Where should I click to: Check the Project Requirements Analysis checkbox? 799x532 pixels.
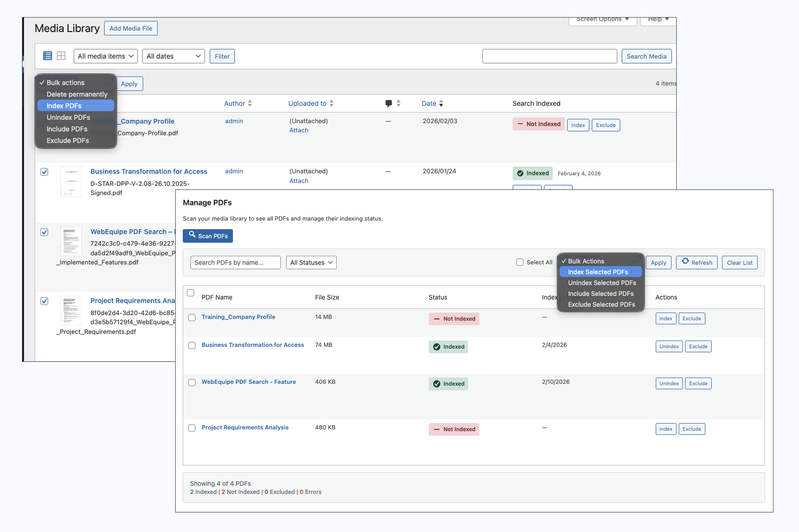coord(192,428)
